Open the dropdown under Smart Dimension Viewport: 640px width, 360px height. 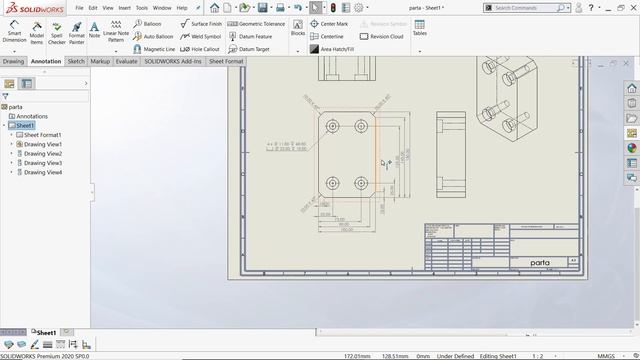14,51
